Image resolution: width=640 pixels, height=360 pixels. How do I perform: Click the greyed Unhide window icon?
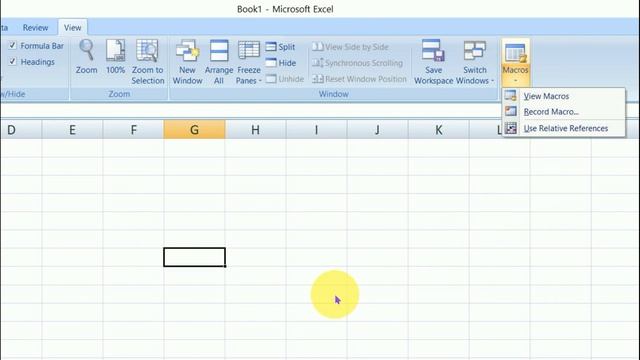point(271,79)
